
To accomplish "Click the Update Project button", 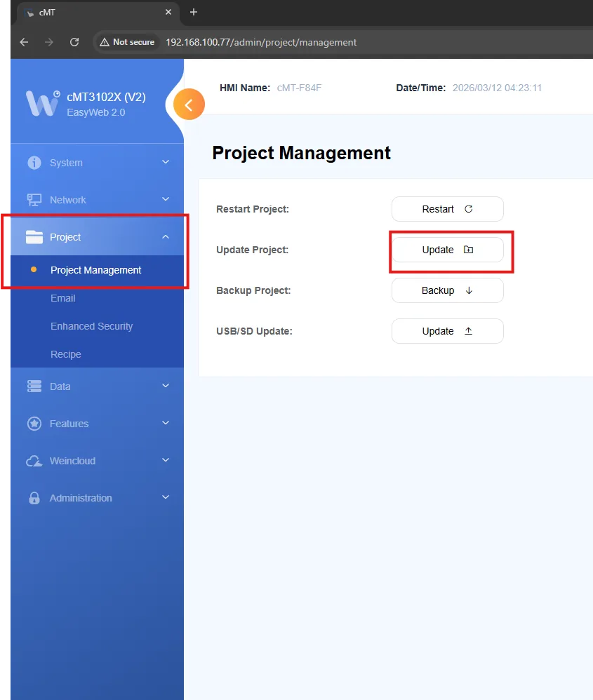I will (x=448, y=250).
